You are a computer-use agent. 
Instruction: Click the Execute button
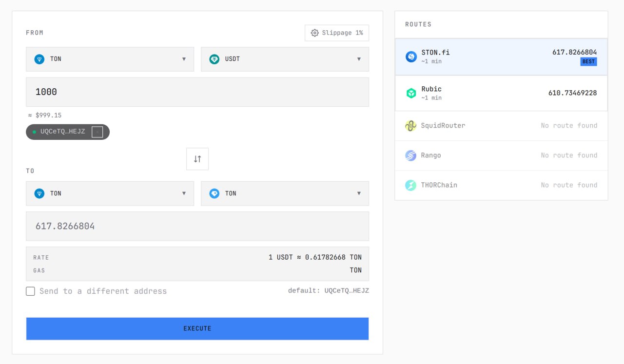pos(197,328)
